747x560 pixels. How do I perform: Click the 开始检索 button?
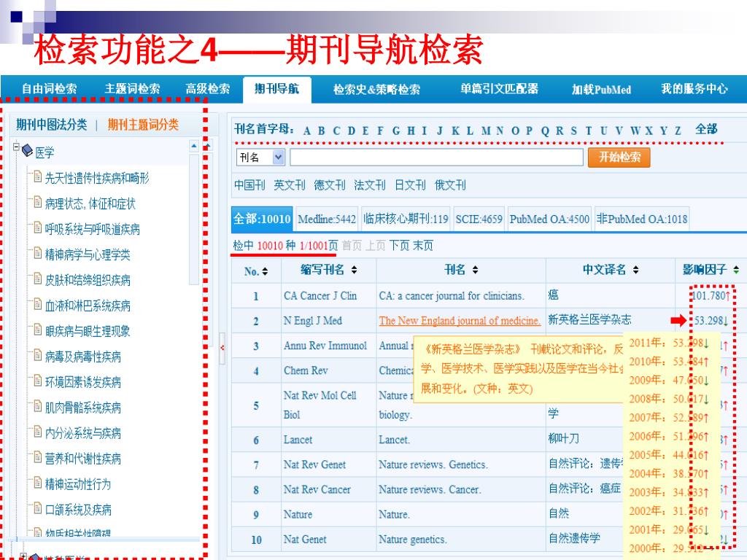(x=619, y=157)
